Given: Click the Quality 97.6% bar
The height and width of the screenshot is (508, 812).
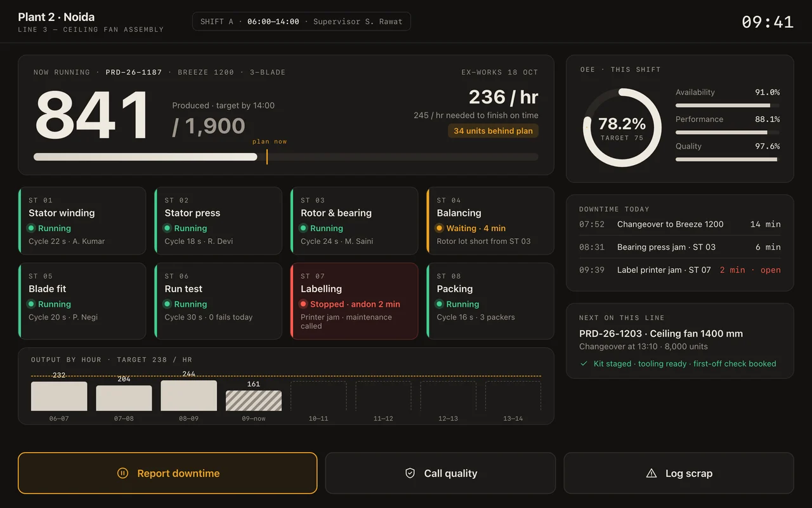Looking at the screenshot, I should (728, 159).
